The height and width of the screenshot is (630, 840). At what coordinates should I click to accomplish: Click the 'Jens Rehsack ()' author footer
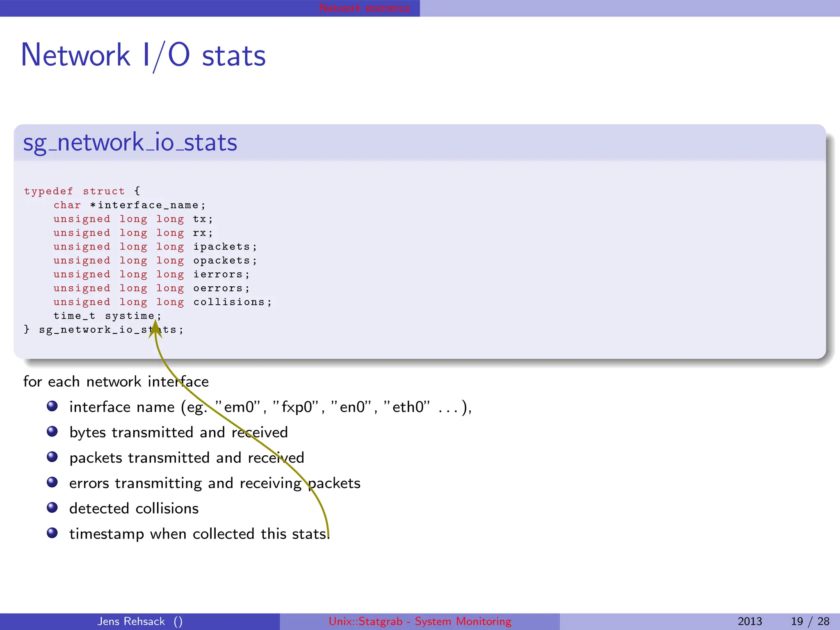pos(140,621)
